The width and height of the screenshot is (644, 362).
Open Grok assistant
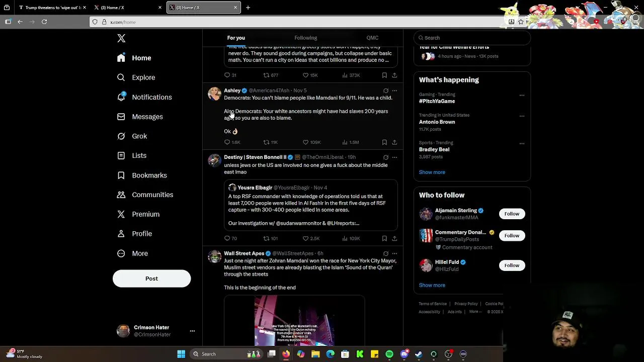point(132,136)
